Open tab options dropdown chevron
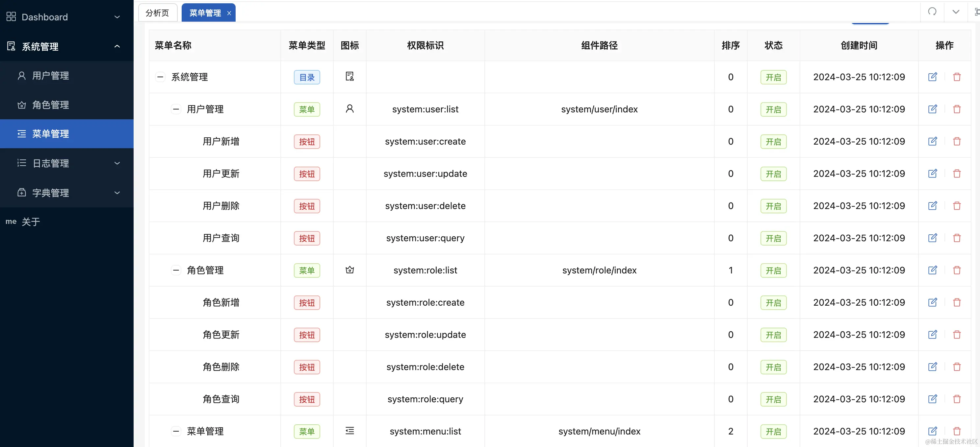Viewport: 980px width, 447px height. [x=956, y=12]
